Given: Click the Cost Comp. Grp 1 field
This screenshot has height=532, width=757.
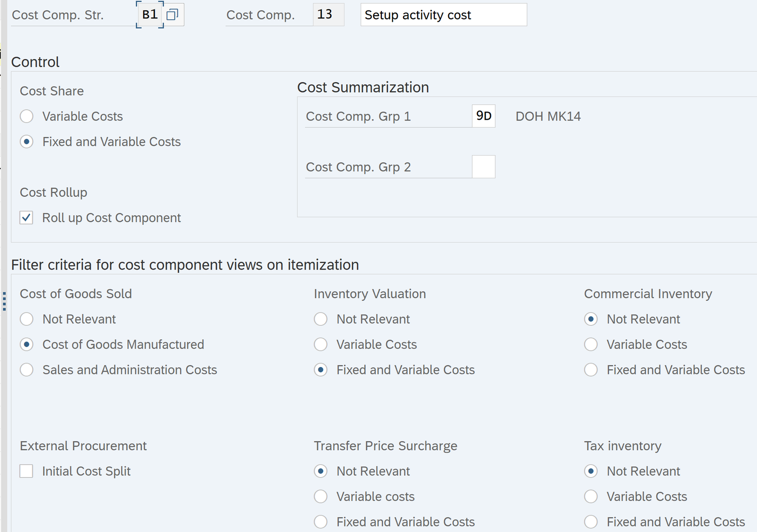Looking at the screenshot, I should point(483,116).
